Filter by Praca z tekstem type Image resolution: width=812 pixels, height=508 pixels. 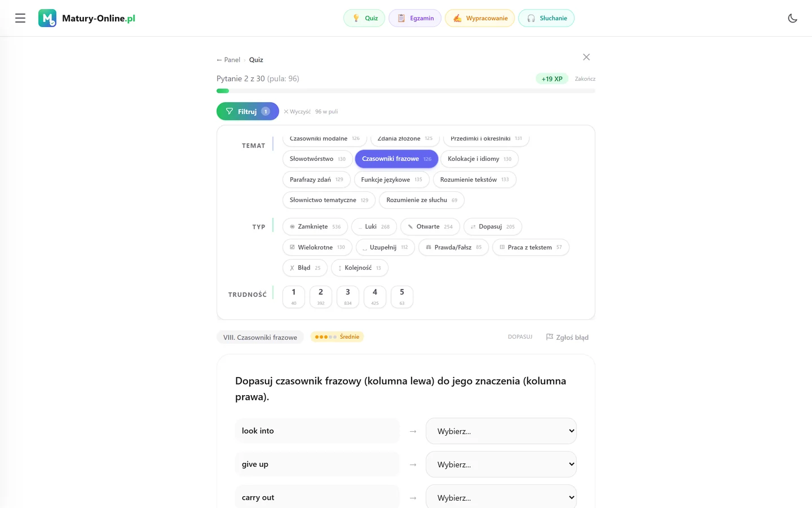(531, 247)
